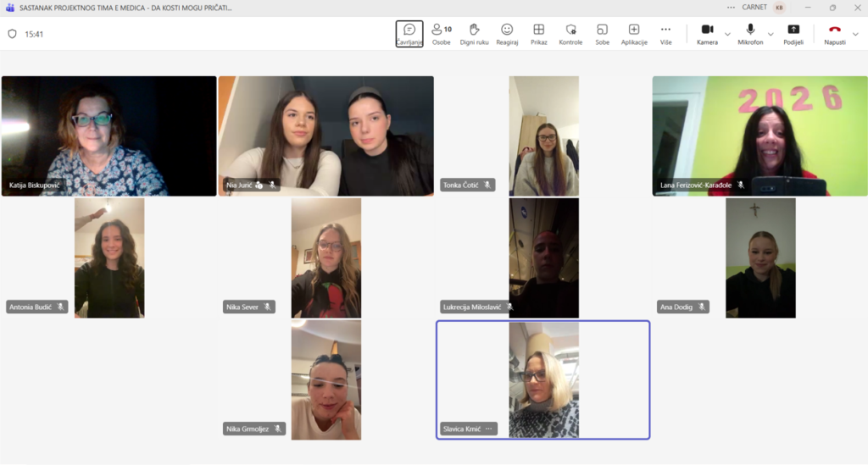Show the Osobe participants list
Image resolution: width=868 pixels, height=465 pixels.
[441, 34]
